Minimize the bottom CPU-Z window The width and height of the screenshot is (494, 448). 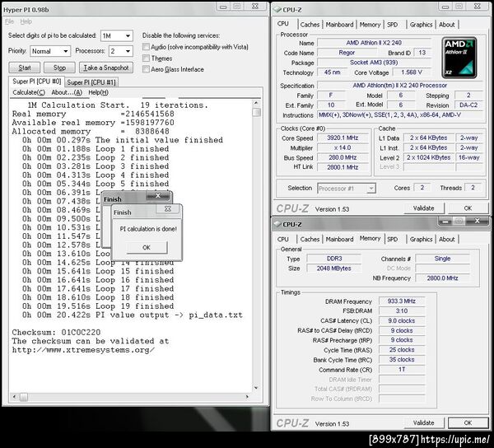point(445,222)
